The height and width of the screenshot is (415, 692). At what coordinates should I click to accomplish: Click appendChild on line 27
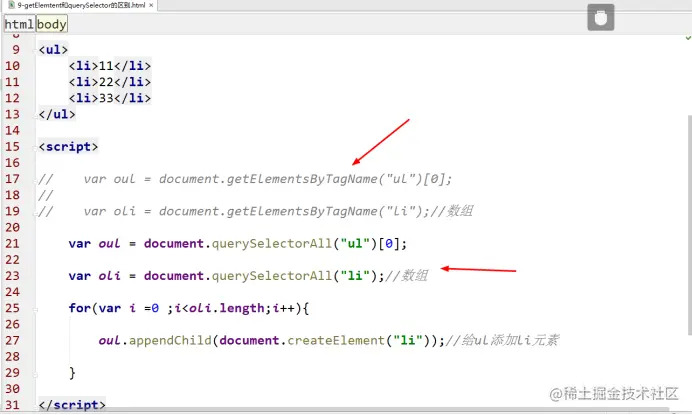click(x=170, y=340)
